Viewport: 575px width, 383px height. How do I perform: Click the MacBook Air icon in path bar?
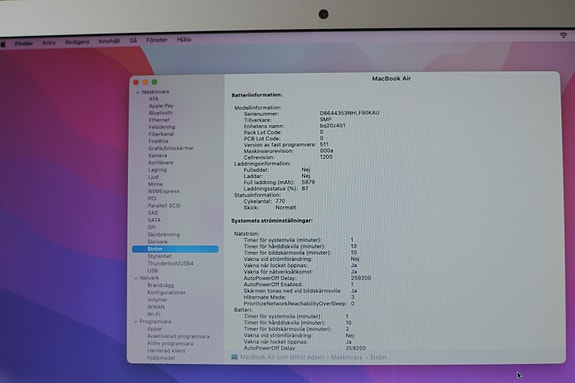(x=234, y=357)
